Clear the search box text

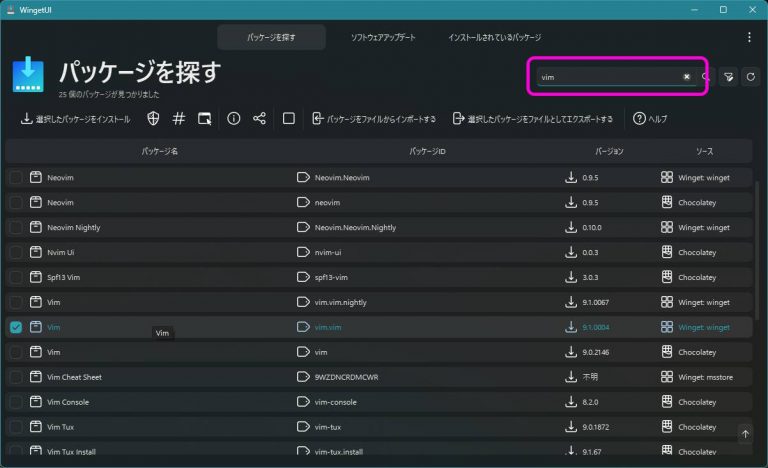click(687, 77)
